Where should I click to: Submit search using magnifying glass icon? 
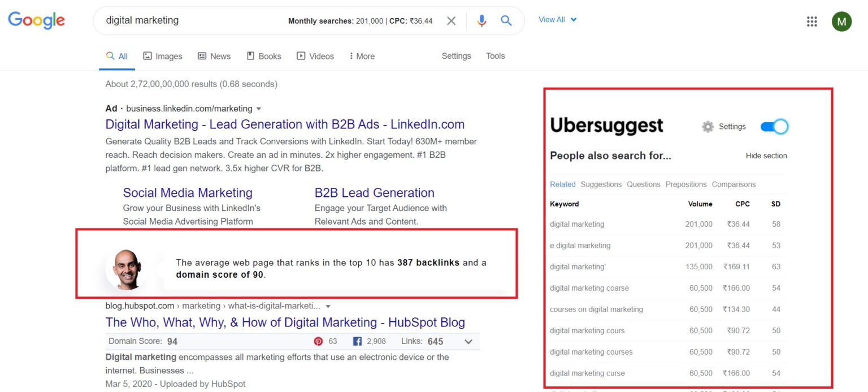(506, 21)
